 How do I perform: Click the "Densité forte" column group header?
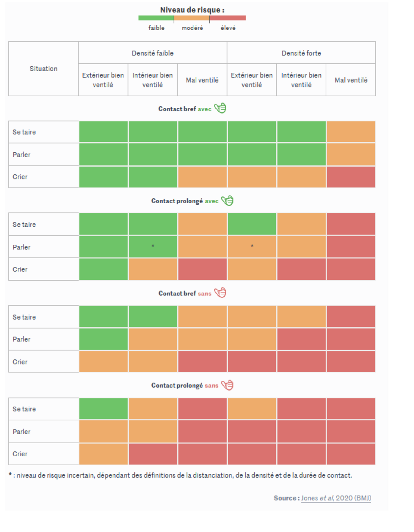click(301, 53)
